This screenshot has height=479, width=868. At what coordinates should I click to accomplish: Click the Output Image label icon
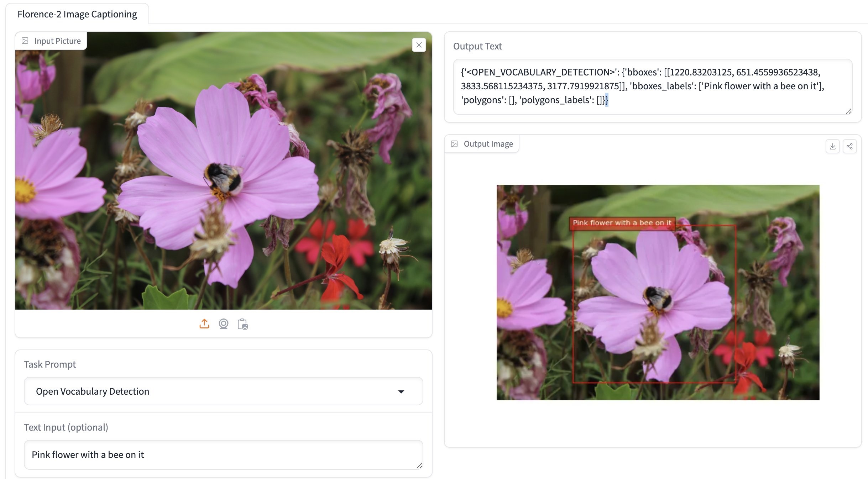click(x=454, y=144)
